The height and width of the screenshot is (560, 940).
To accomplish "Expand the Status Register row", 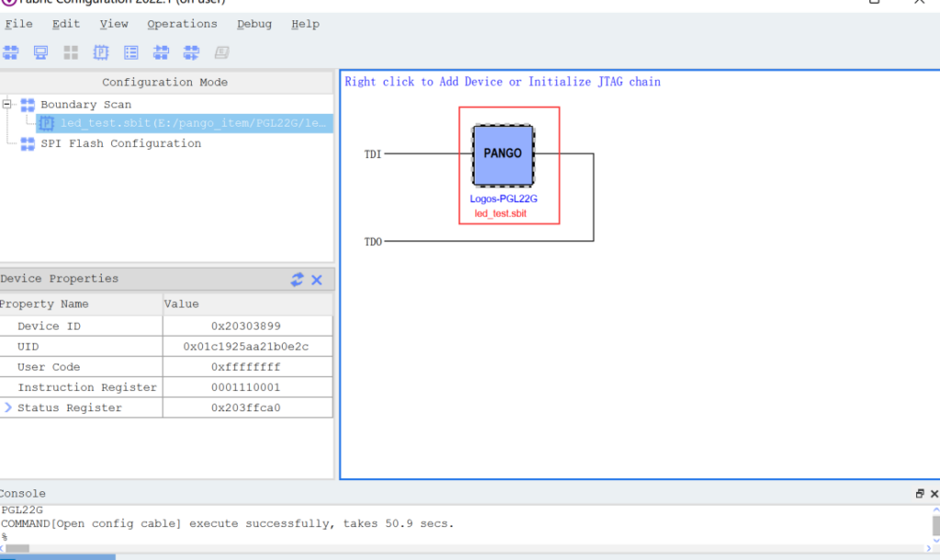I will [8, 408].
